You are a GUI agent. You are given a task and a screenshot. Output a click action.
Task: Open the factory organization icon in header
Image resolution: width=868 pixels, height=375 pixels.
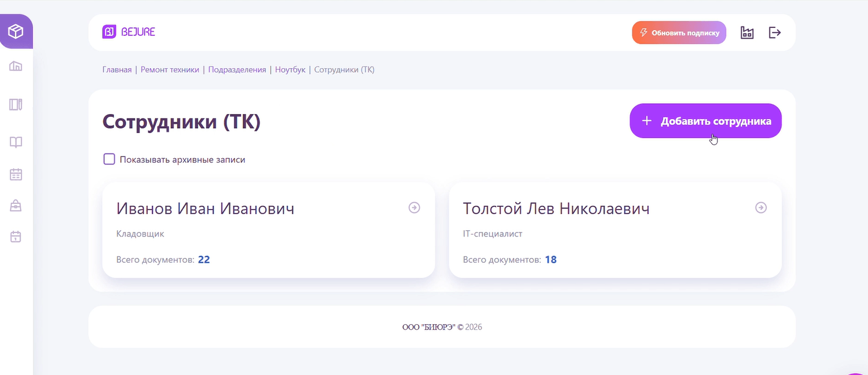(x=747, y=32)
